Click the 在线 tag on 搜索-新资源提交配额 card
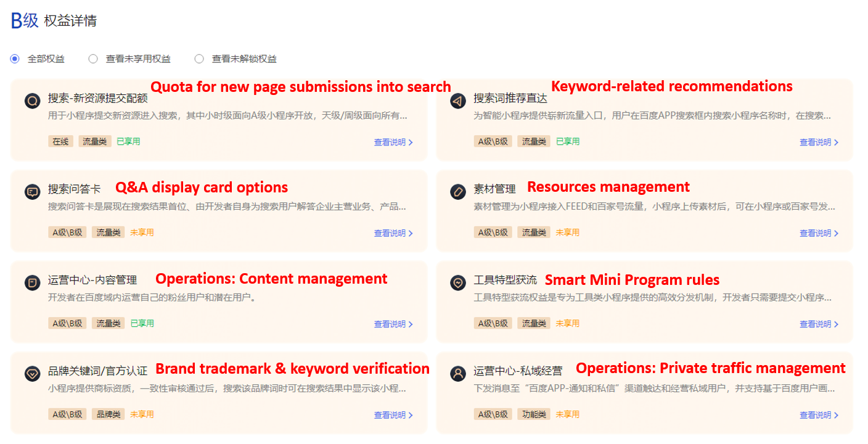The width and height of the screenshot is (868, 444). tap(60, 141)
